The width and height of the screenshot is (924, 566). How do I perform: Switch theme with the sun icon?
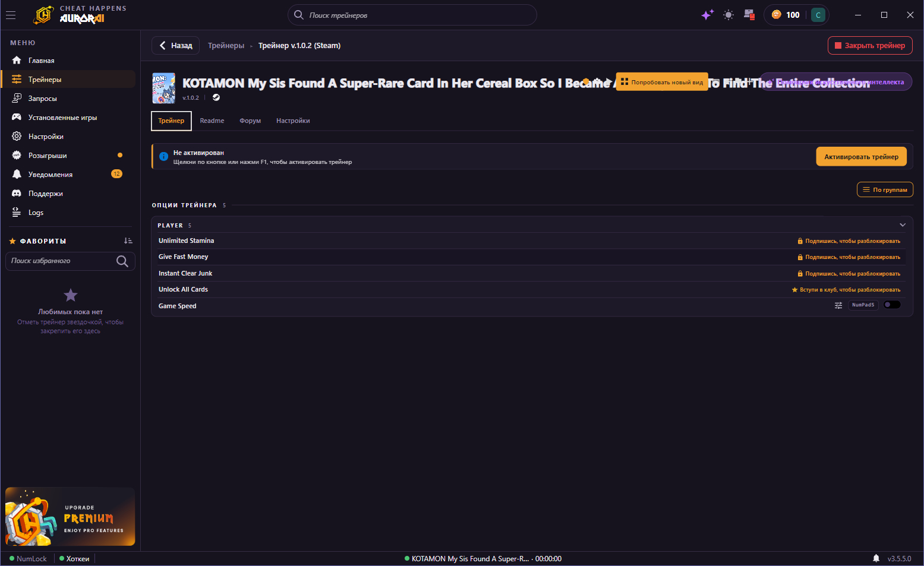(729, 15)
